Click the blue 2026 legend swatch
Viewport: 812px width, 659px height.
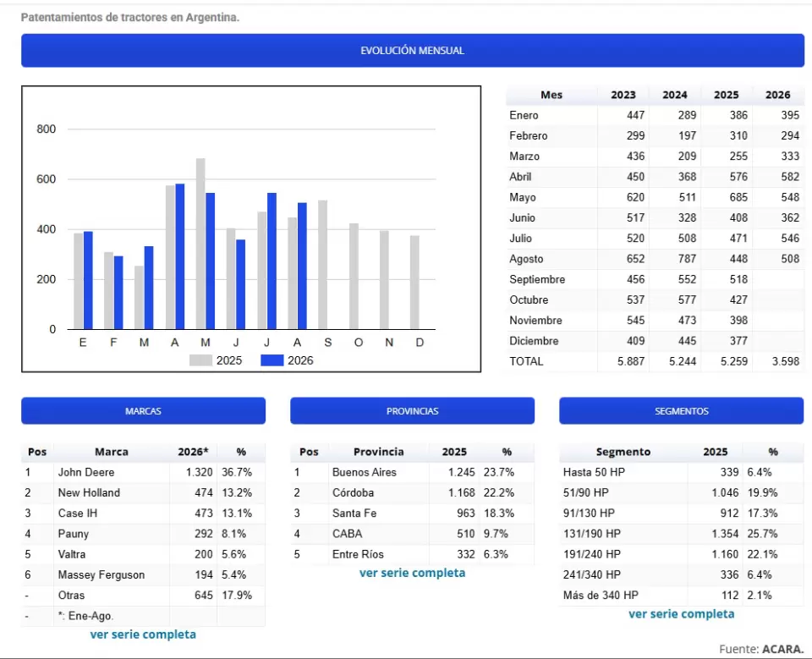point(272,360)
